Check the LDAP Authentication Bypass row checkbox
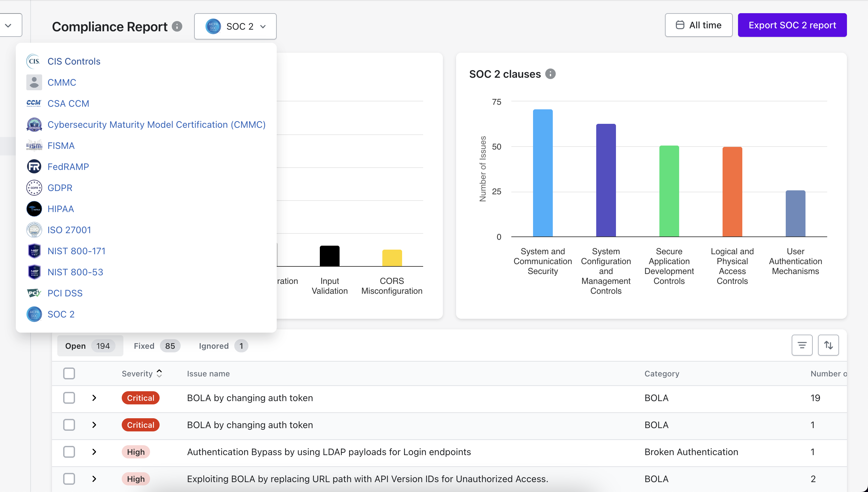The height and width of the screenshot is (492, 868). pyautogui.click(x=69, y=452)
